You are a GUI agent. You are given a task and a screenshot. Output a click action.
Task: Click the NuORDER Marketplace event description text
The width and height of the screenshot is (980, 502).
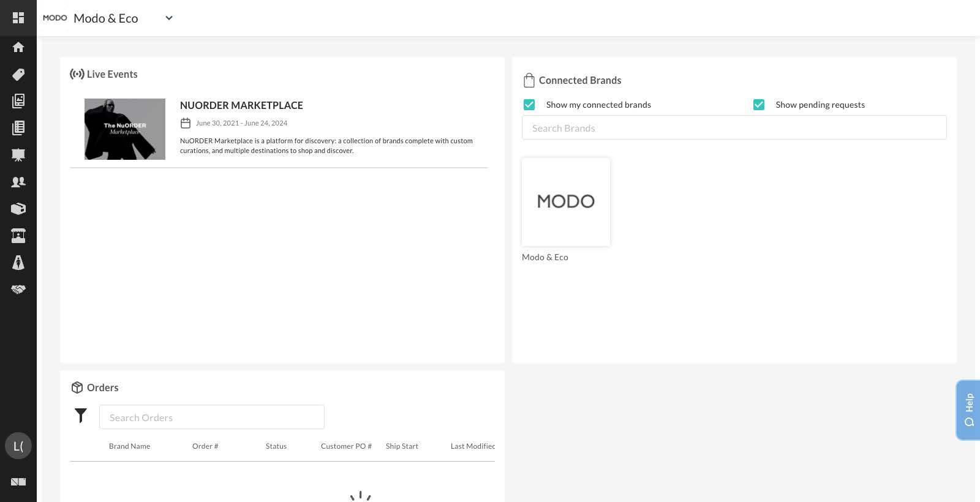tap(326, 146)
